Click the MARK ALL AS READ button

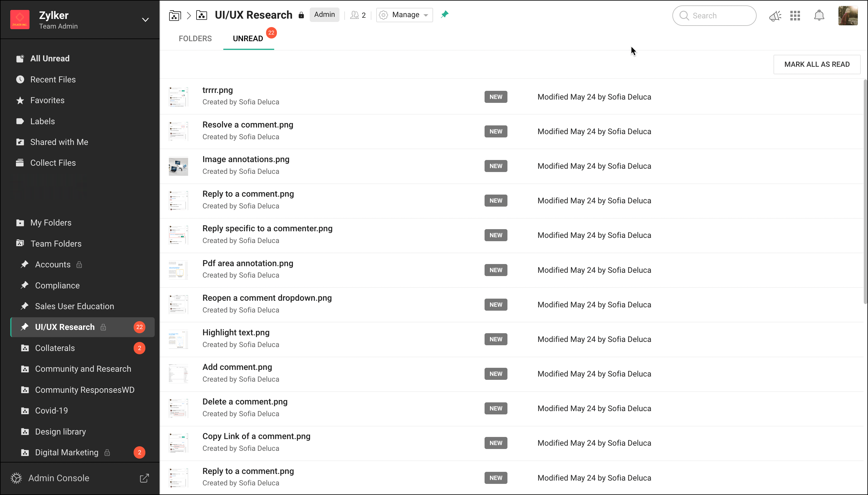816,64
